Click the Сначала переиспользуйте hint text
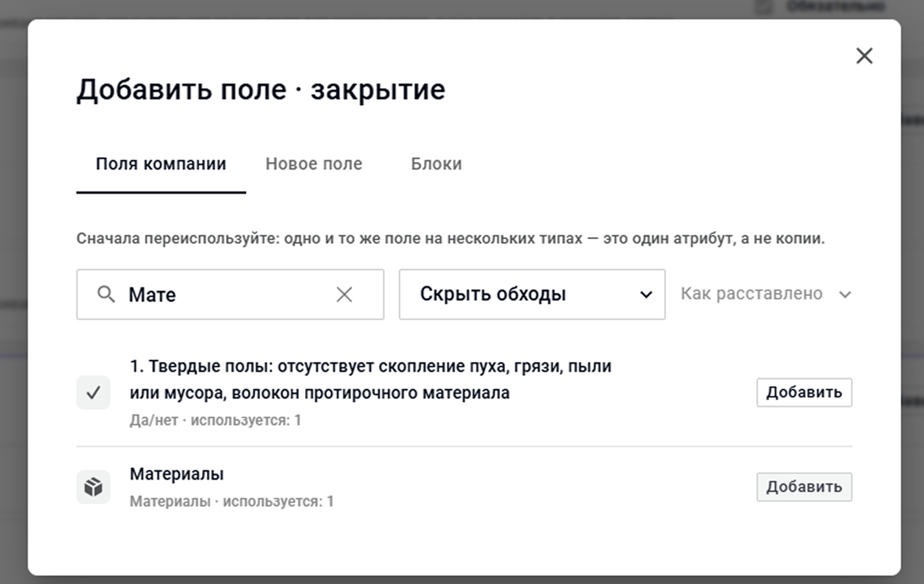The image size is (924, 584). (450, 239)
